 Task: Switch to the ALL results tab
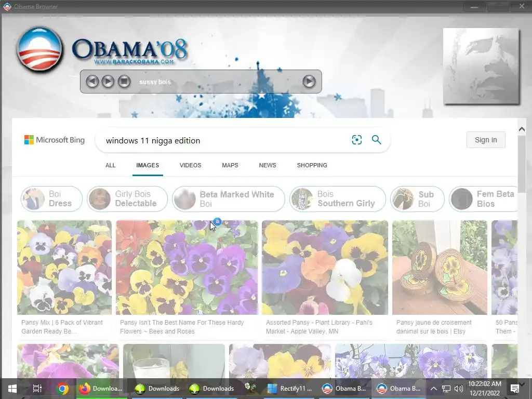point(110,165)
